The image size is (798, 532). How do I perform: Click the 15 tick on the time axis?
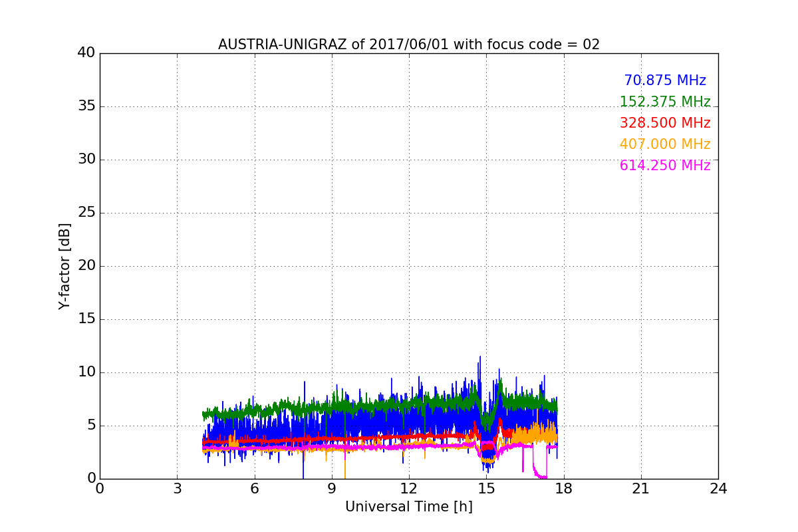[486, 489]
